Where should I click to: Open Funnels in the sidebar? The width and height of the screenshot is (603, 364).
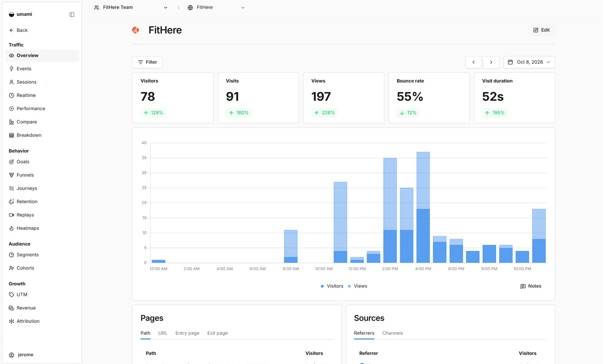click(x=42, y=175)
